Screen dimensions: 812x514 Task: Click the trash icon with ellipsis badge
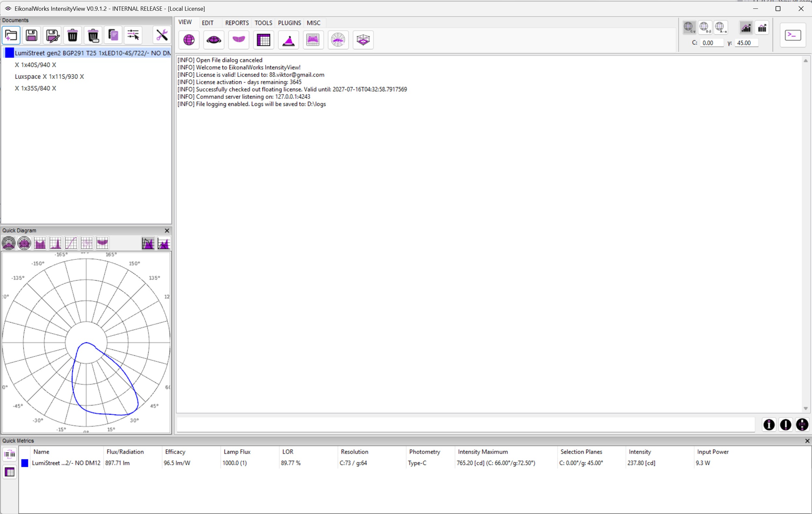pos(93,35)
